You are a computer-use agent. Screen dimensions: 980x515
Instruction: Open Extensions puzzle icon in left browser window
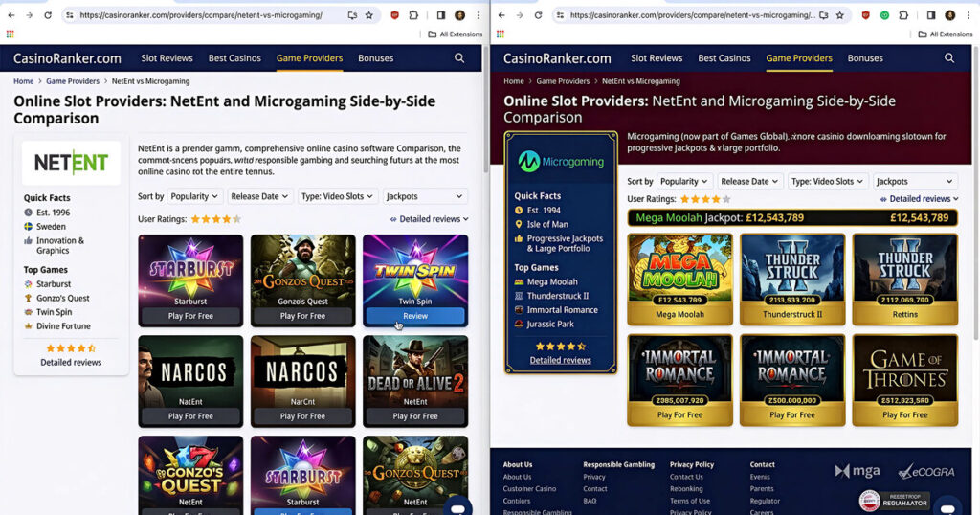pyautogui.click(x=413, y=15)
